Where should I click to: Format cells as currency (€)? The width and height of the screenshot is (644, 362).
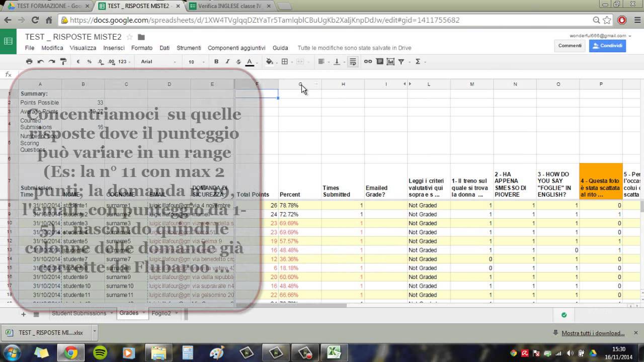tap(78, 61)
